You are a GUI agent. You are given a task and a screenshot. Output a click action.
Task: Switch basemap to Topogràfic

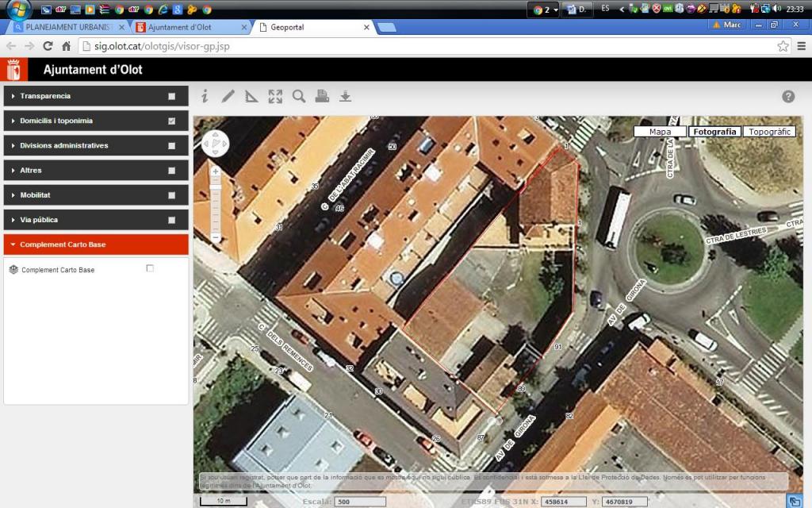coord(769,132)
